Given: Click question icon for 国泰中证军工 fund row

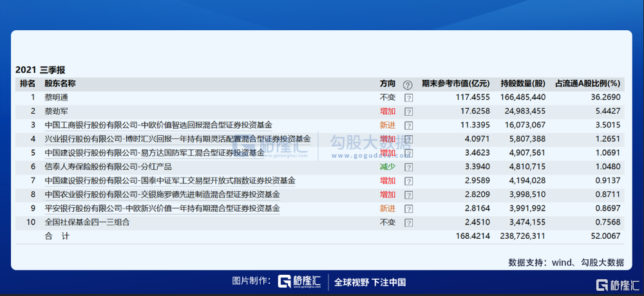Looking at the screenshot, I should coord(408,181).
